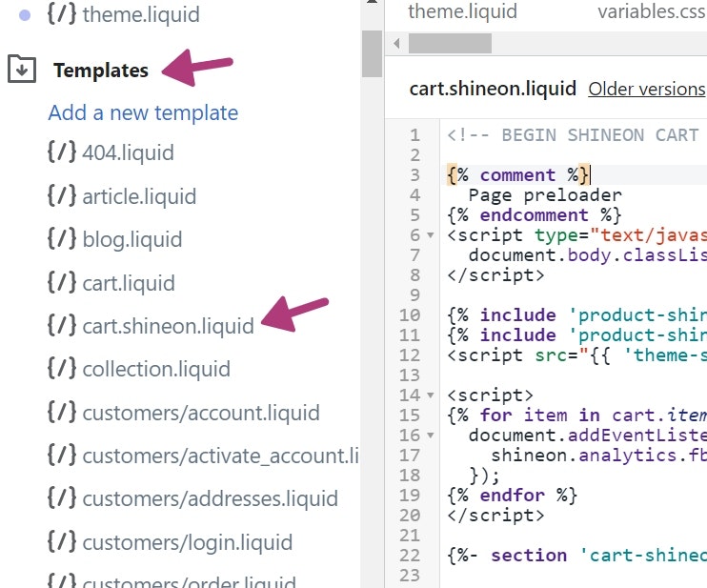Open the customers/addresses.liquid template
Screen dimensions: 707x588
(x=211, y=499)
